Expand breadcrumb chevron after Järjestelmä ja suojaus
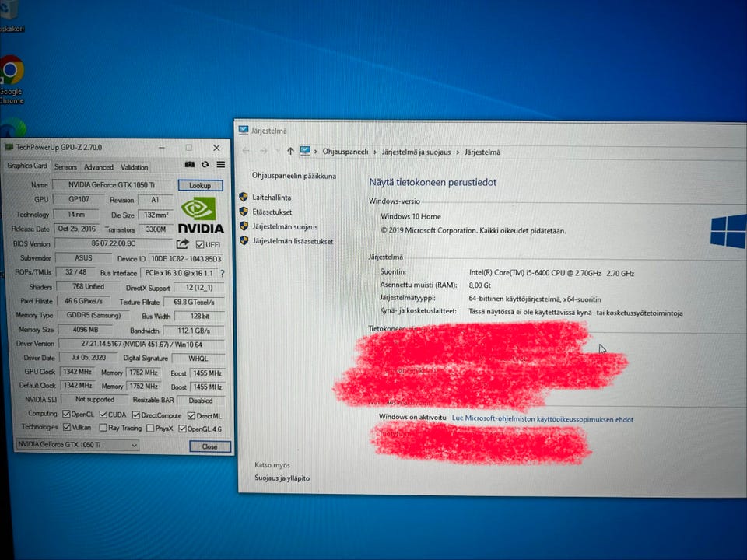This screenshot has width=747, height=560. [x=458, y=152]
